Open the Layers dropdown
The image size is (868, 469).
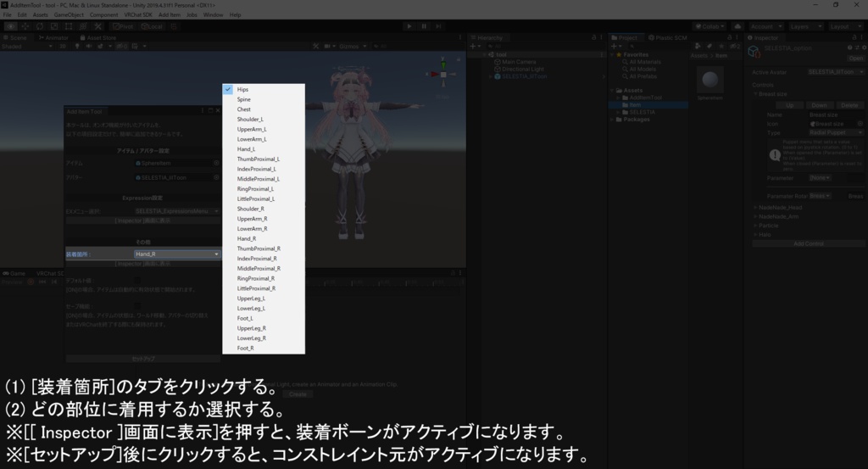point(805,26)
